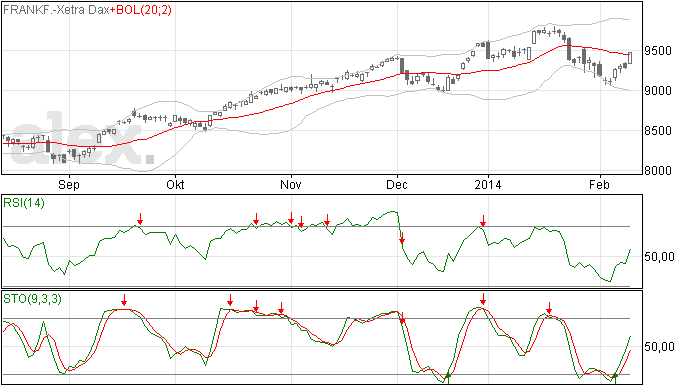690x387 pixels.
Task: Click the Nov month label
Action: click(291, 184)
